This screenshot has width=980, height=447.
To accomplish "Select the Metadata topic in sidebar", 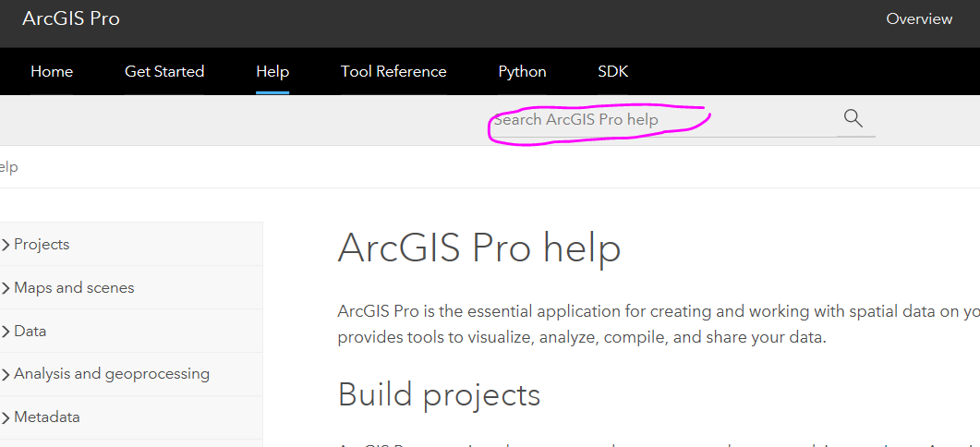I will 47,417.
